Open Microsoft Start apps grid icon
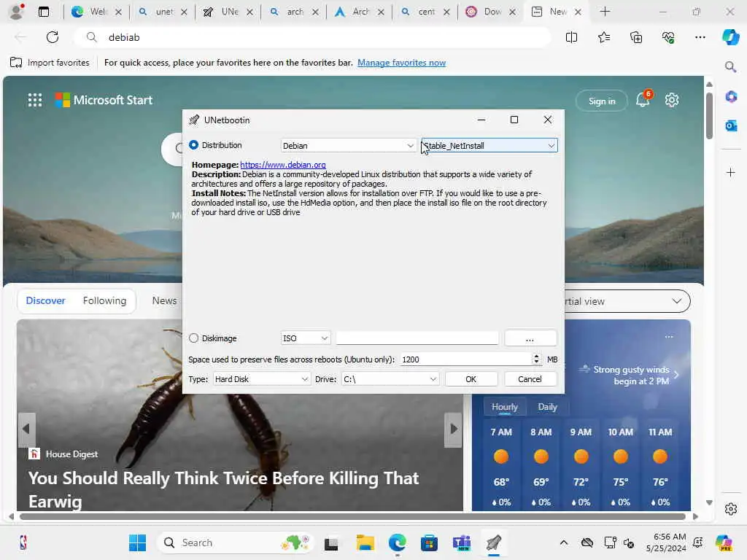 pyautogui.click(x=35, y=100)
